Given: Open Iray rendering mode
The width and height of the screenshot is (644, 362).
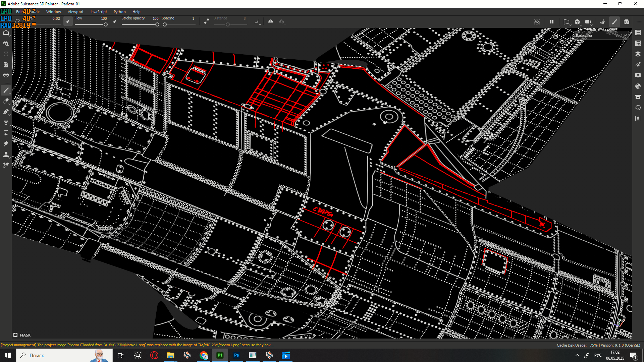Looking at the screenshot, I should [x=602, y=22].
